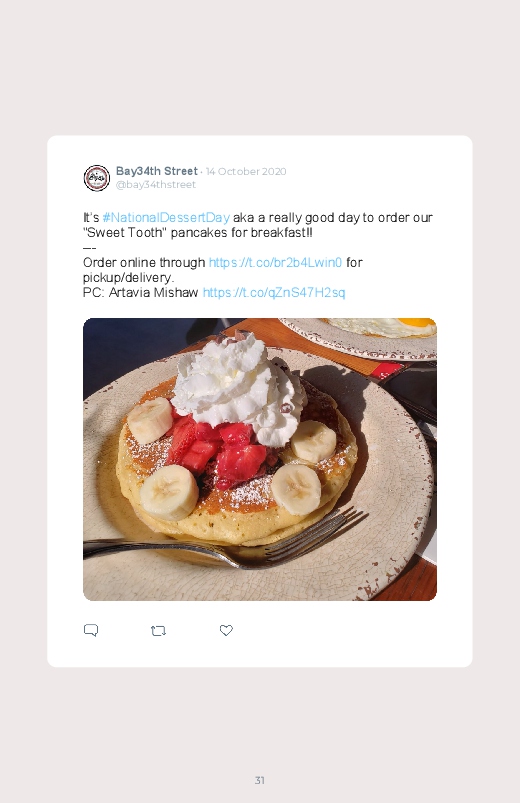Open the #NationalDessertDay hashtag
Image resolution: width=520 pixels, height=803 pixels.
tap(166, 218)
